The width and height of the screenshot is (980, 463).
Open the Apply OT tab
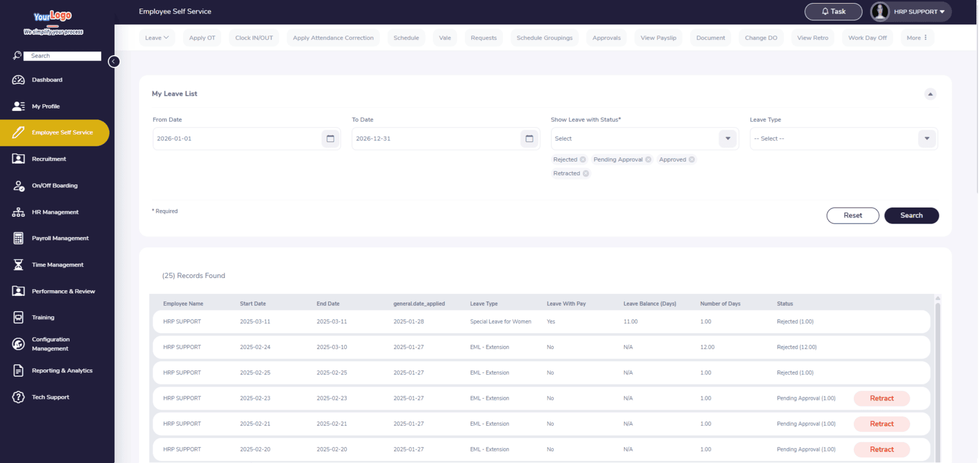[202, 38]
